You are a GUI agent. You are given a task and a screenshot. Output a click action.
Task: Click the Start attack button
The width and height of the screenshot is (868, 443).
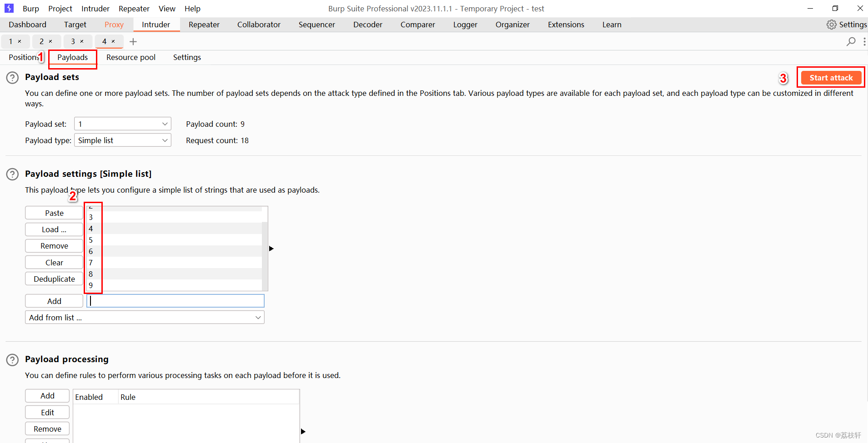(831, 78)
